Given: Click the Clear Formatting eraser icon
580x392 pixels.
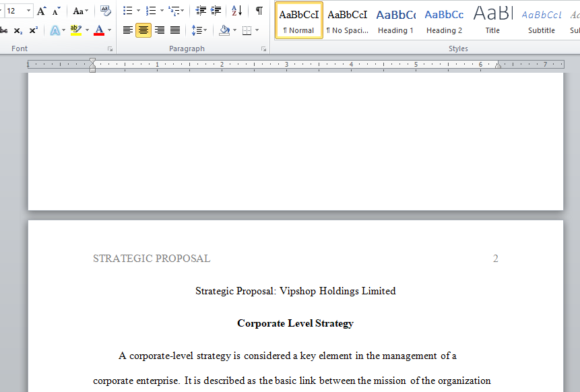Looking at the screenshot, I should pos(105,11).
